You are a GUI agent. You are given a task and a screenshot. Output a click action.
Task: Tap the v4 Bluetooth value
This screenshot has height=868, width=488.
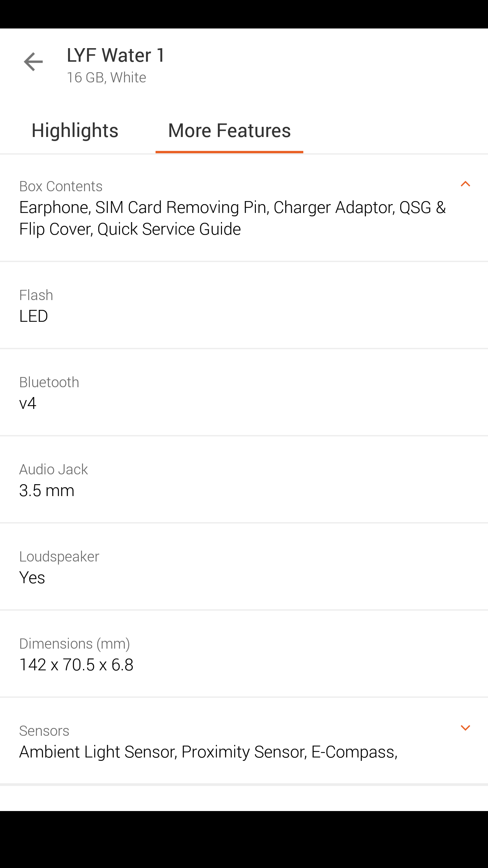(x=28, y=403)
